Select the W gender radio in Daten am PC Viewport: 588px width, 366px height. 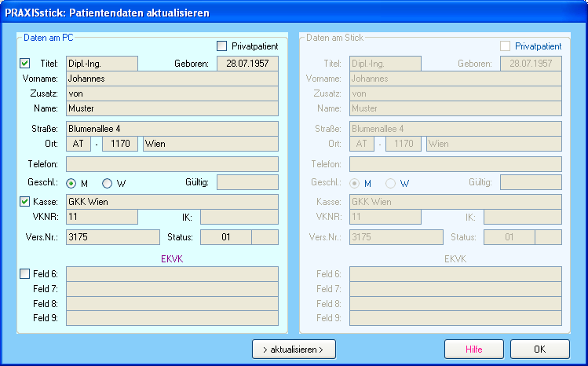click(108, 183)
